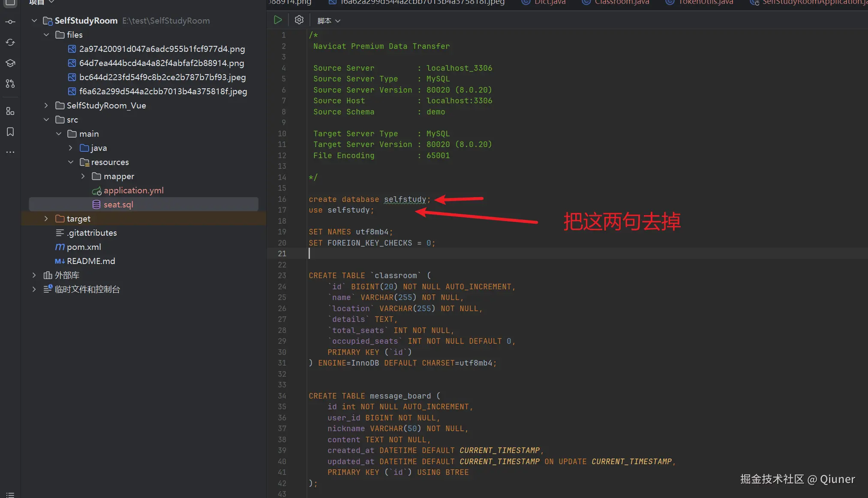Collapse the files folder
868x498 pixels.
click(46, 35)
